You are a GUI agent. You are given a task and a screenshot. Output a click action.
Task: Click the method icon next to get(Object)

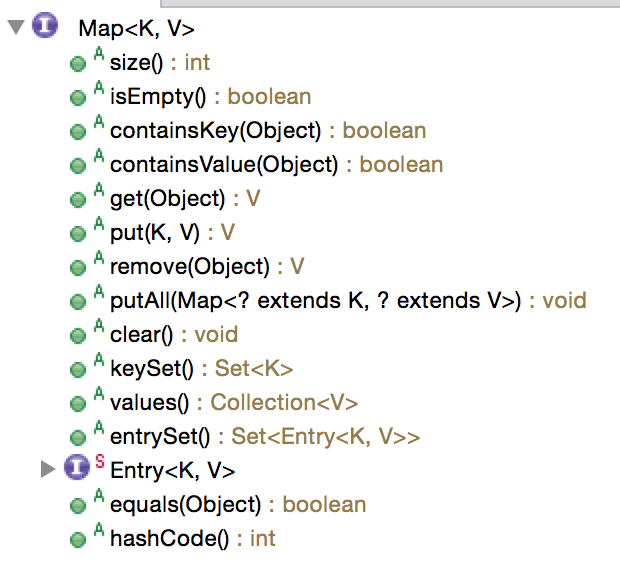(x=78, y=200)
